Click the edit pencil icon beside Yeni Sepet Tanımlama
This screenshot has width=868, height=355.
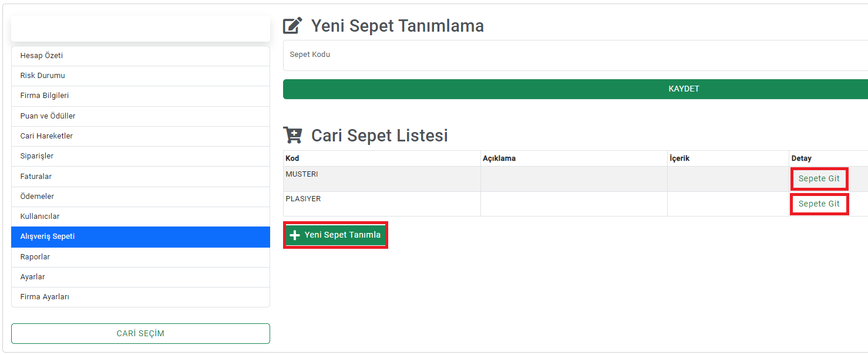(292, 26)
